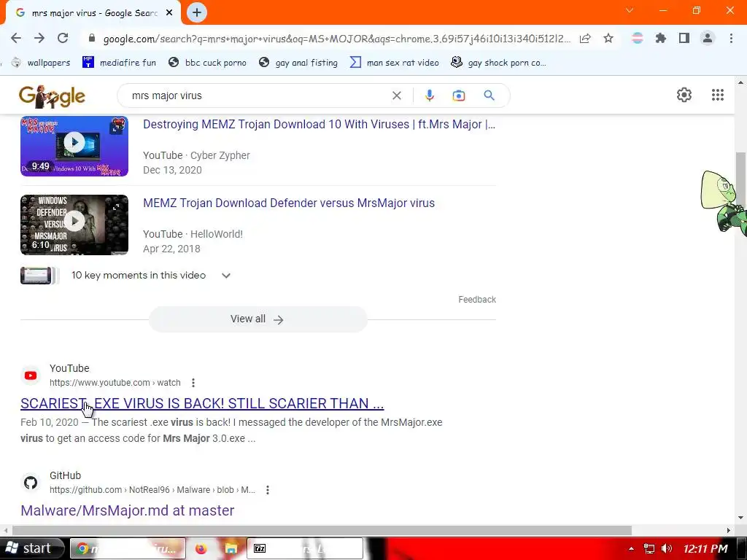Click the https://www.youtube.com › watch URL text
The width and height of the screenshot is (747, 560).
[x=115, y=382]
